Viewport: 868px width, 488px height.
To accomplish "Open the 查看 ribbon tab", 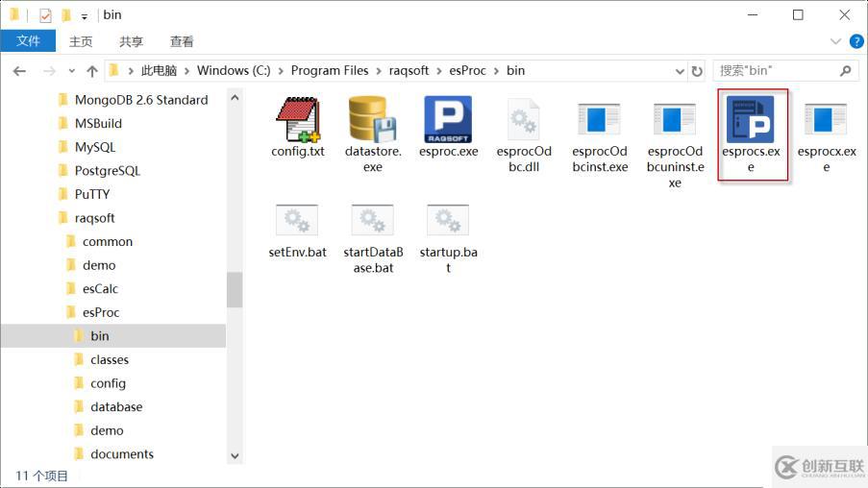I will 182,41.
